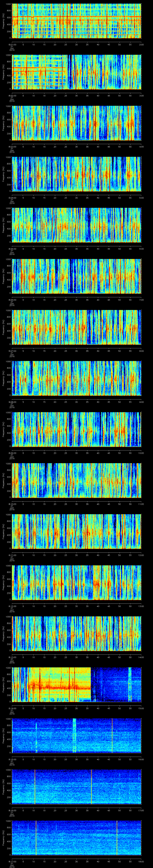
Task: Click the vertical spike near 11 s in the 8:16:00 panel
Action: 35,786
